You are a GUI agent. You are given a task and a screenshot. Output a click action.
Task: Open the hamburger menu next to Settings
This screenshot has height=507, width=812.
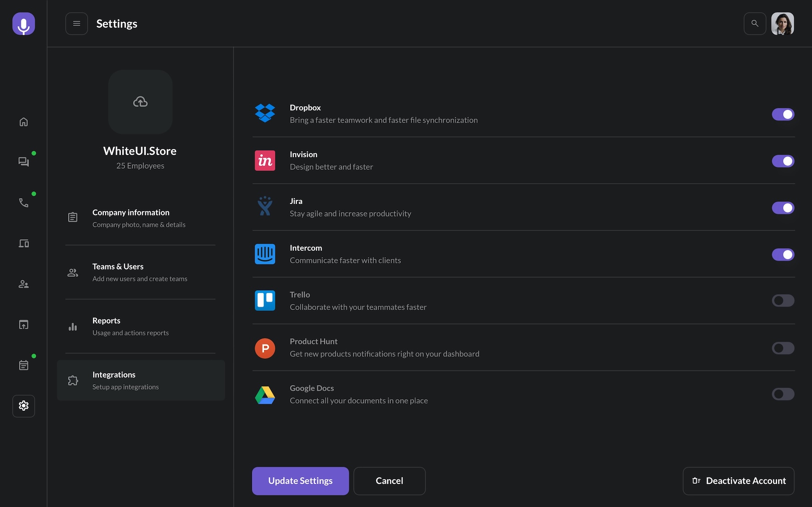pyautogui.click(x=77, y=23)
